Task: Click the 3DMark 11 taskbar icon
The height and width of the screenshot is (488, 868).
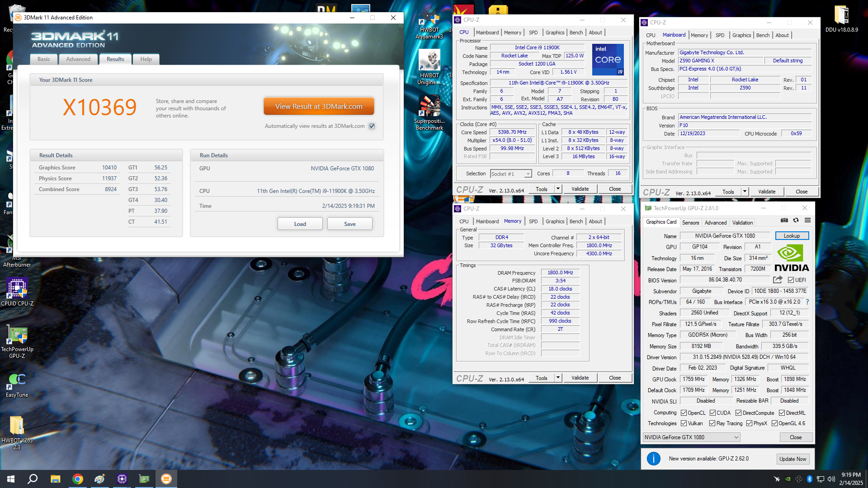Action: click(x=166, y=479)
